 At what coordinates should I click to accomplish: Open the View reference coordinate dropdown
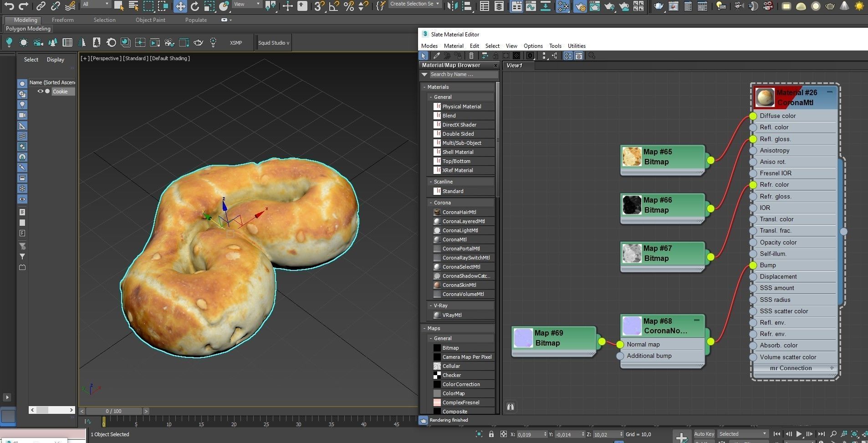[x=246, y=4]
